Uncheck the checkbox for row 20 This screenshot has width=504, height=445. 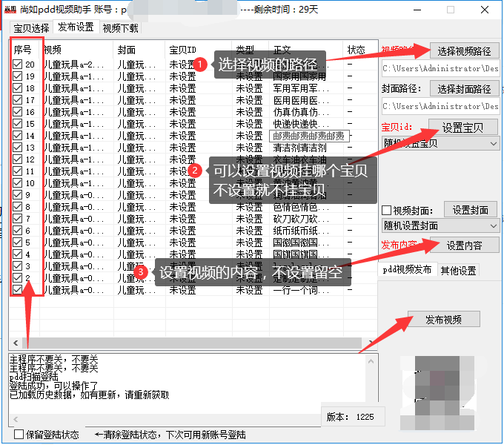pyautogui.click(x=18, y=65)
